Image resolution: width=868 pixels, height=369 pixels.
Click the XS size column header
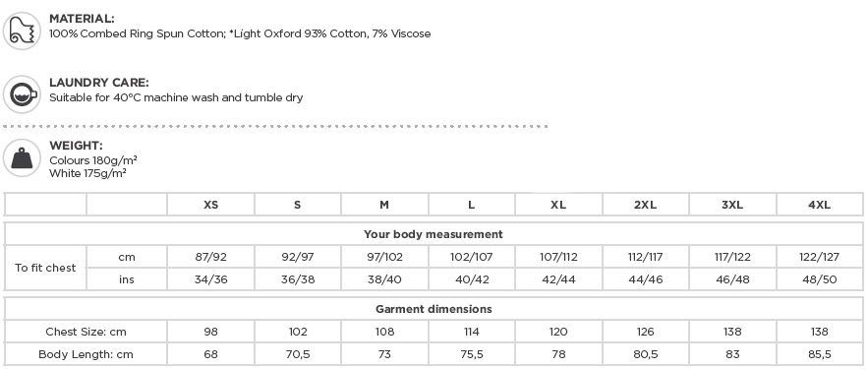(211, 205)
